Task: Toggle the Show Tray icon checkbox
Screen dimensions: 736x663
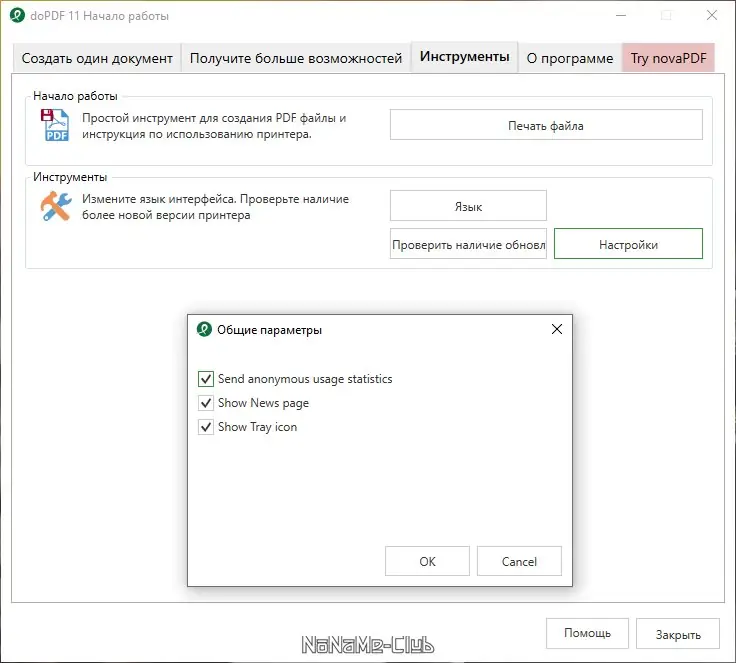Action: pos(207,427)
